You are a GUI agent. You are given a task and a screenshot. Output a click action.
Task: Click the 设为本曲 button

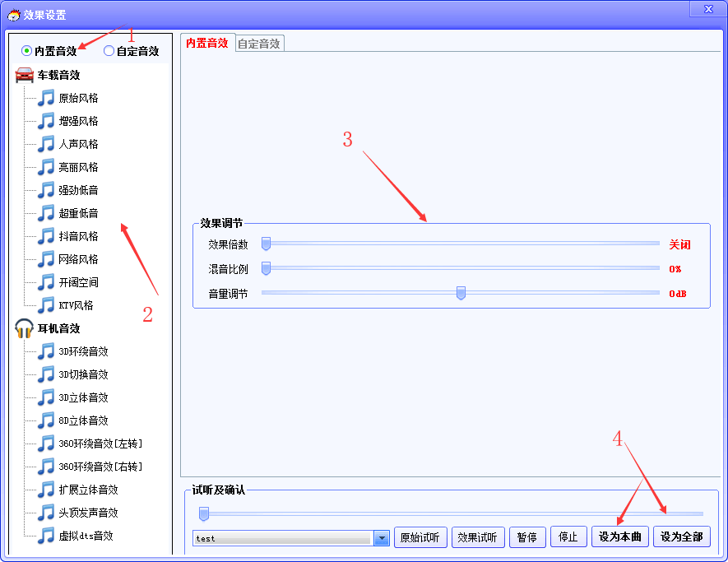coord(619,537)
